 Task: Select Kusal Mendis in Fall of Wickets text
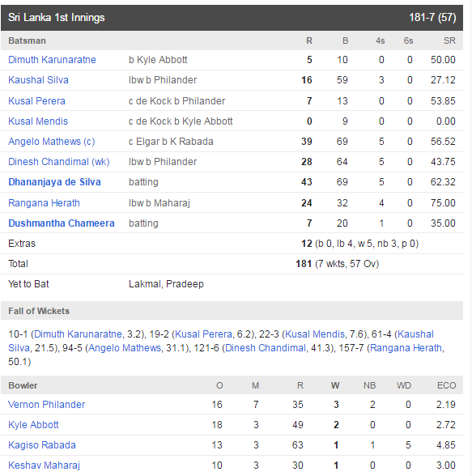tap(315, 334)
